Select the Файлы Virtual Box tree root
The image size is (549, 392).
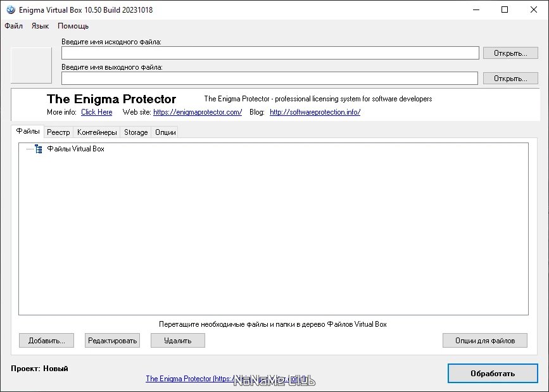pos(75,149)
